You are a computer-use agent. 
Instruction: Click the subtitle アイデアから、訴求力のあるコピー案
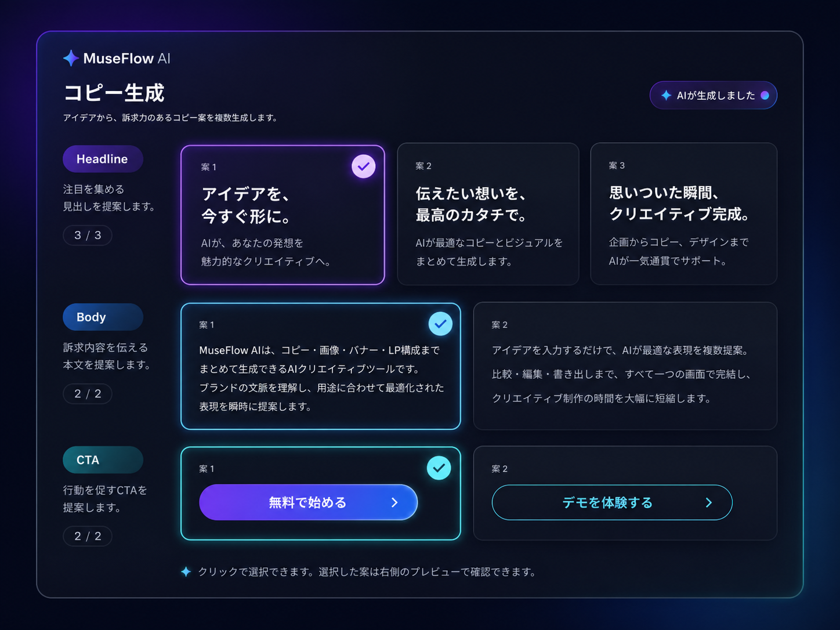coord(171,118)
